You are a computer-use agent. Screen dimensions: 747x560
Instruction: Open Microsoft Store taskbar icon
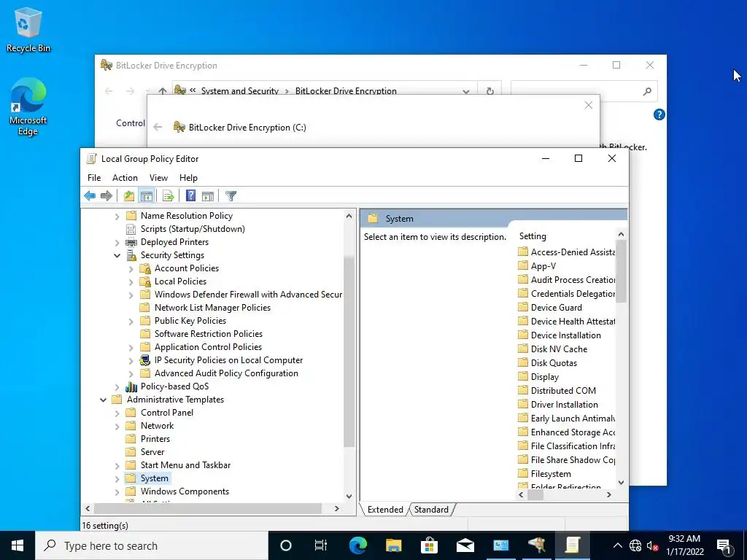tap(429, 545)
